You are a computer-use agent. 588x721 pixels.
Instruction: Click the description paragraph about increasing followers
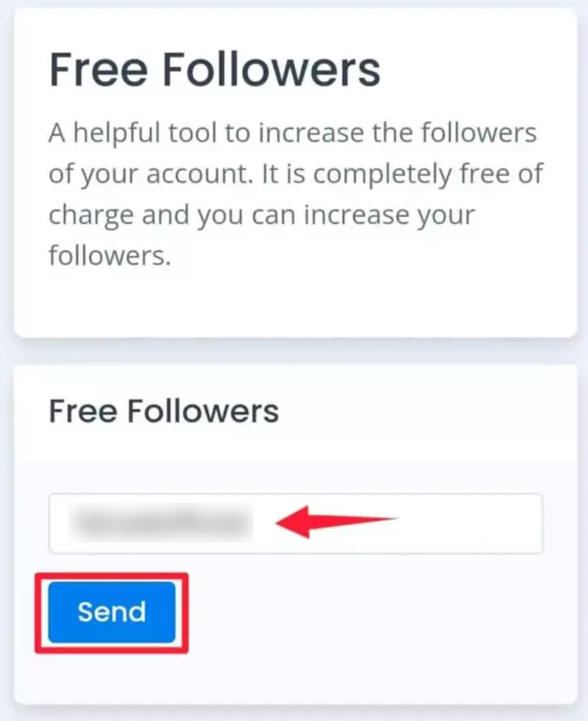pos(296,194)
